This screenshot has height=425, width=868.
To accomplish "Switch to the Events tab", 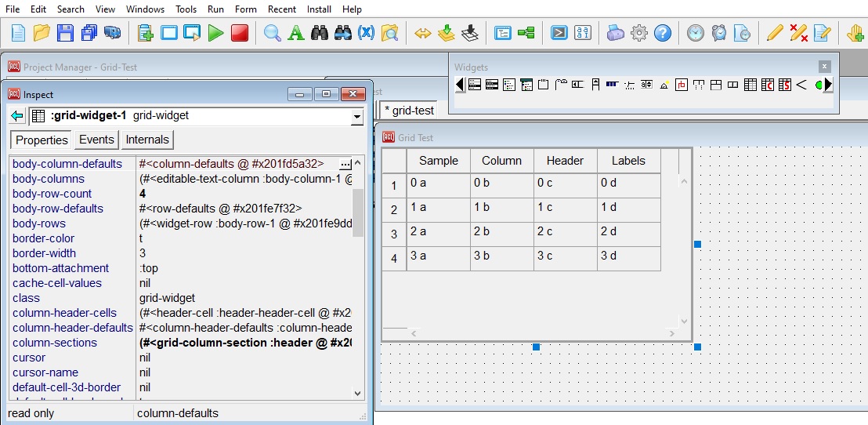I will coord(96,140).
